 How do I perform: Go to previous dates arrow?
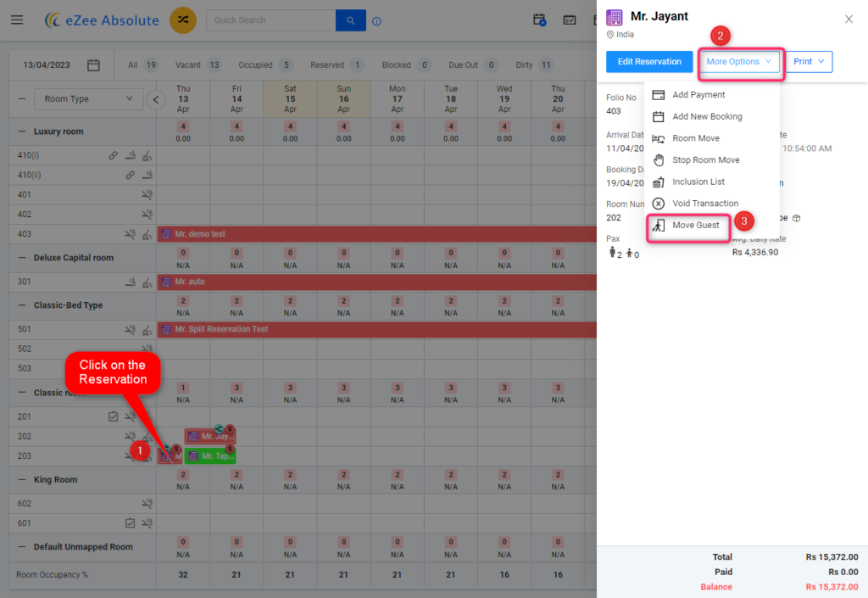[x=156, y=100]
